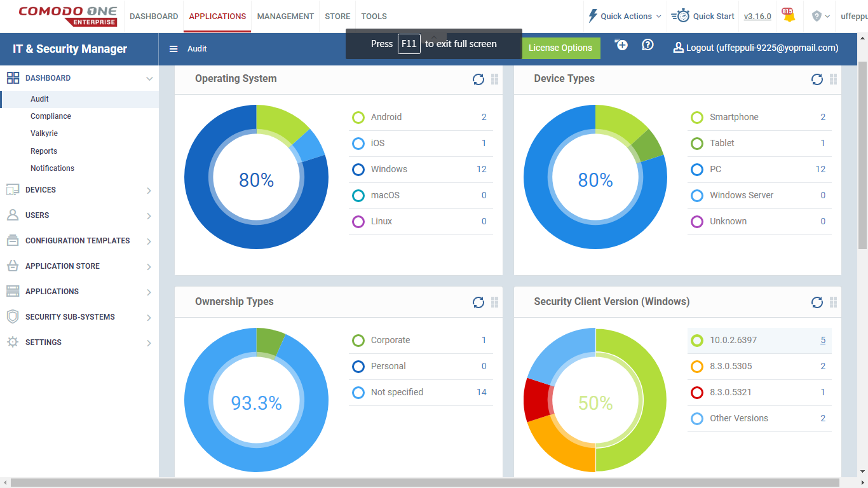Refresh the Security Client Version widget
This screenshot has height=488, width=868.
tap(817, 302)
